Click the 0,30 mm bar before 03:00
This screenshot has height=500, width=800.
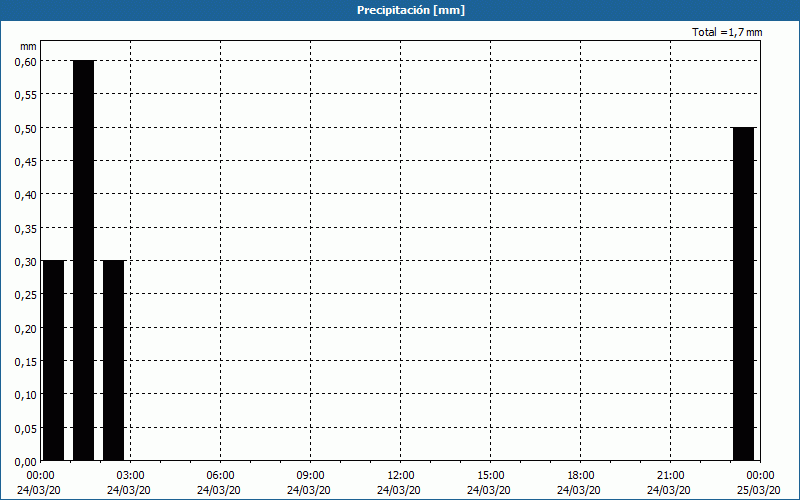tap(113, 360)
